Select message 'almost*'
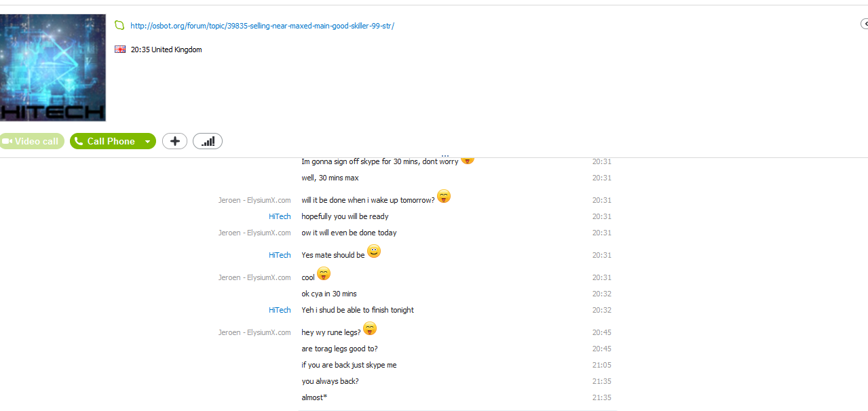 click(x=314, y=397)
